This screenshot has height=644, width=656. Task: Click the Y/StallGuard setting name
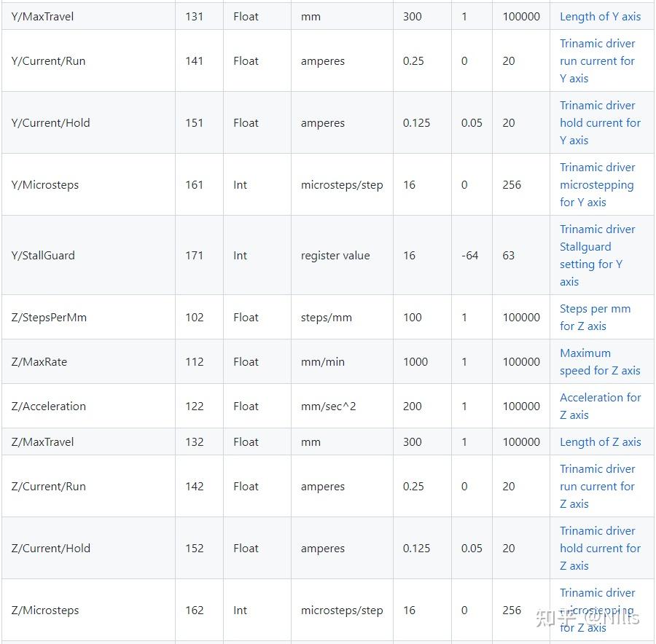[43, 256]
